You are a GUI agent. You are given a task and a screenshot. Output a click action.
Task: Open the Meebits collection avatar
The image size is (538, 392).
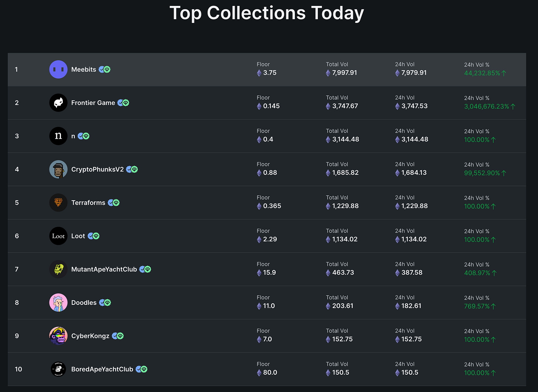[58, 69]
